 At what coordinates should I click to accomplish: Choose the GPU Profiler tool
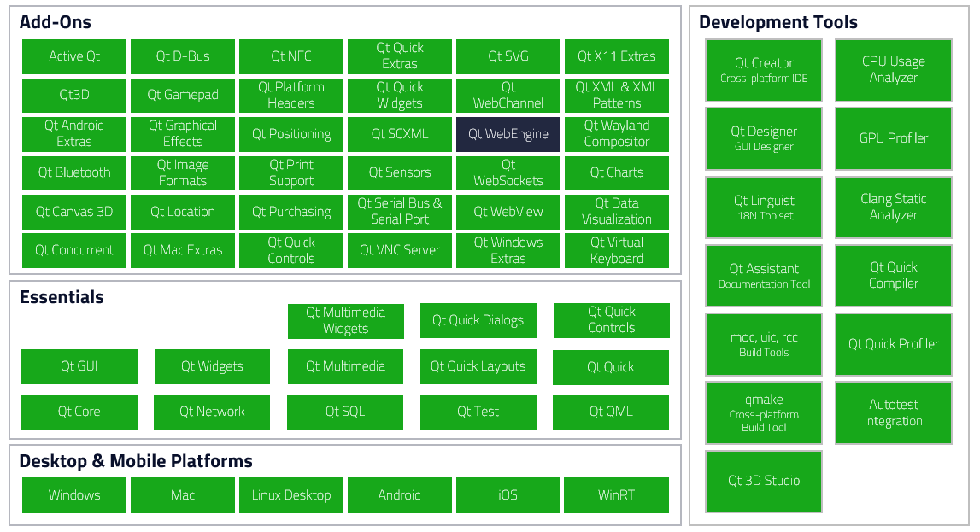coord(894,138)
